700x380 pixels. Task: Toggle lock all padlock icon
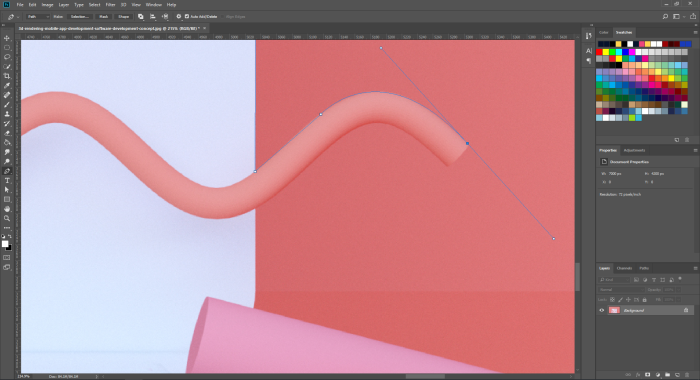coord(644,300)
